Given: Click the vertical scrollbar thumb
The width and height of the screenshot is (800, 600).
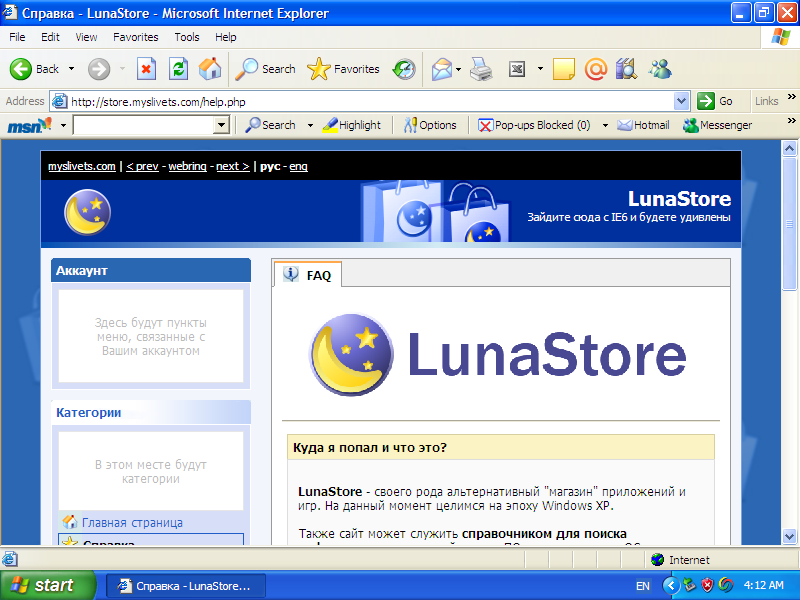Looking at the screenshot, I should point(789,223).
